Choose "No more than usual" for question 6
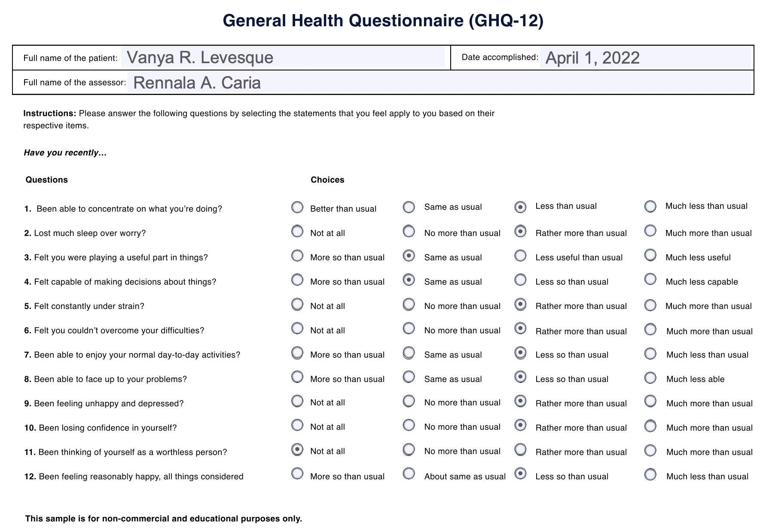 (409, 329)
